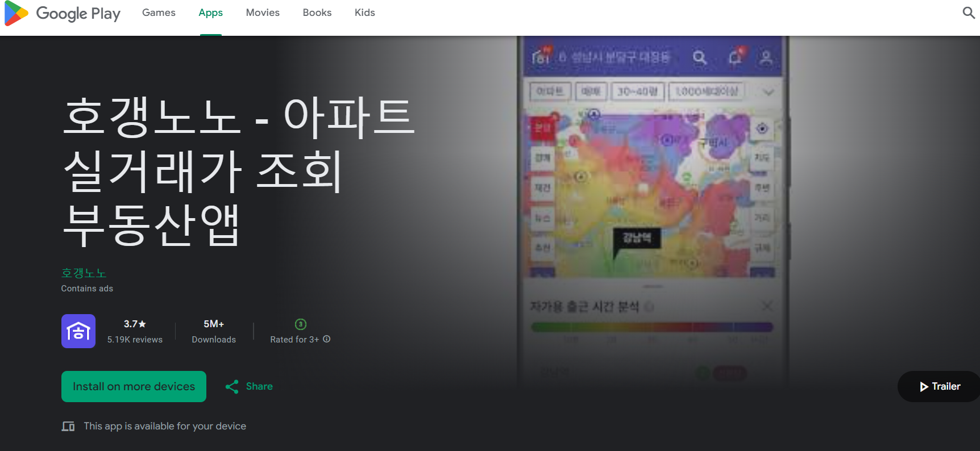View the 3.7 star rating reviews
Viewport: 980px width, 451px height.
pyautogui.click(x=135, y=331)
